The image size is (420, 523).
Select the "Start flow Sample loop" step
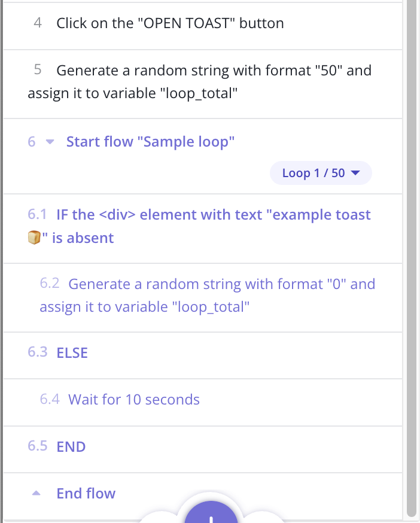point(151,142)
